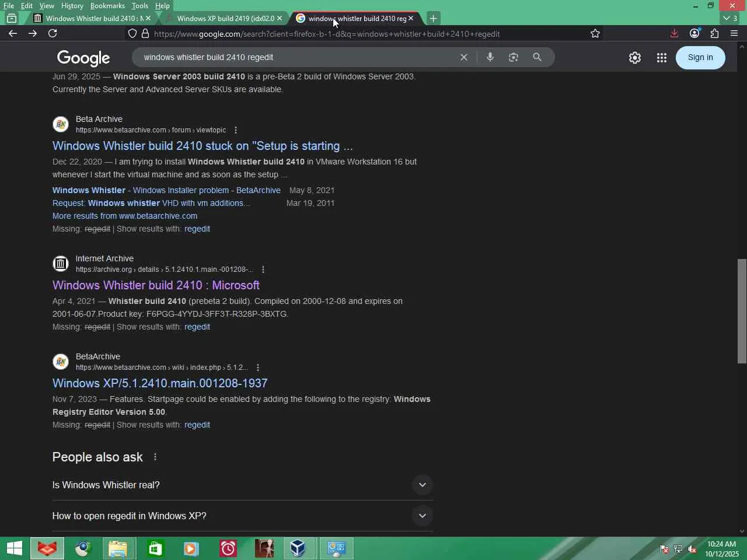Open the Help menu

pos(162,6)
